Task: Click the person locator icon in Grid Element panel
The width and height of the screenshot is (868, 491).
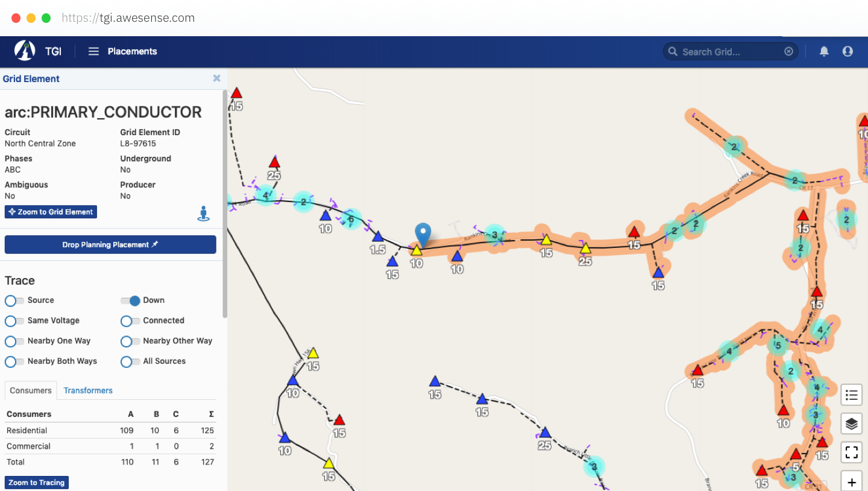Action: pos(203,213)
